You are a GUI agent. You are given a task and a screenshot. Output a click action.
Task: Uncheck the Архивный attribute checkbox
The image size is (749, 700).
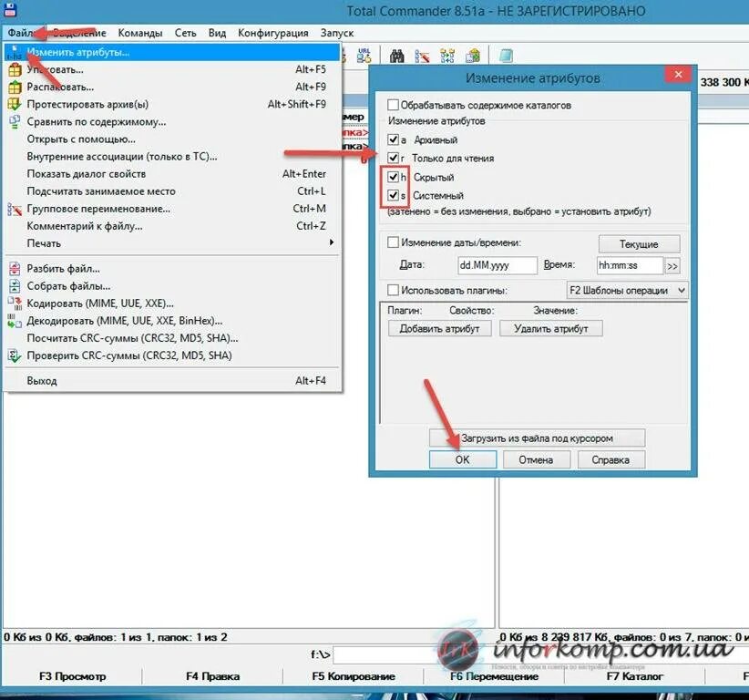pyautogui.click(x=393, y=139)
